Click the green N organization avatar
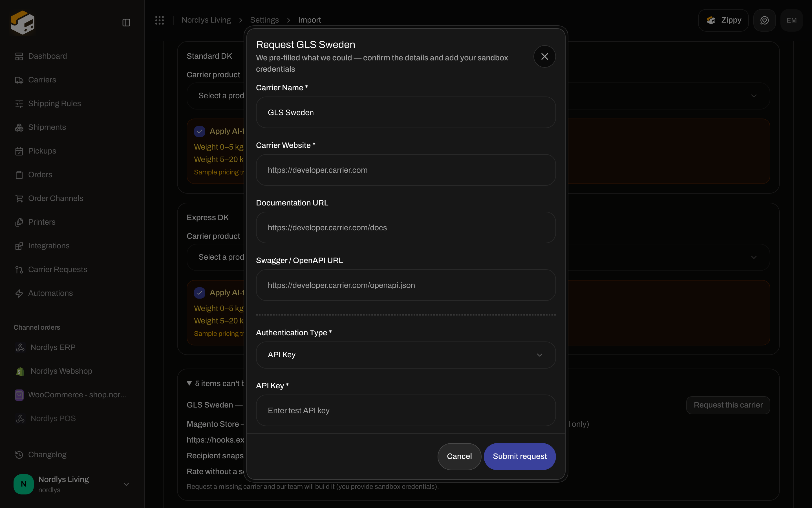812x508 pixels. pyautogui.click(x=23, y=484)
